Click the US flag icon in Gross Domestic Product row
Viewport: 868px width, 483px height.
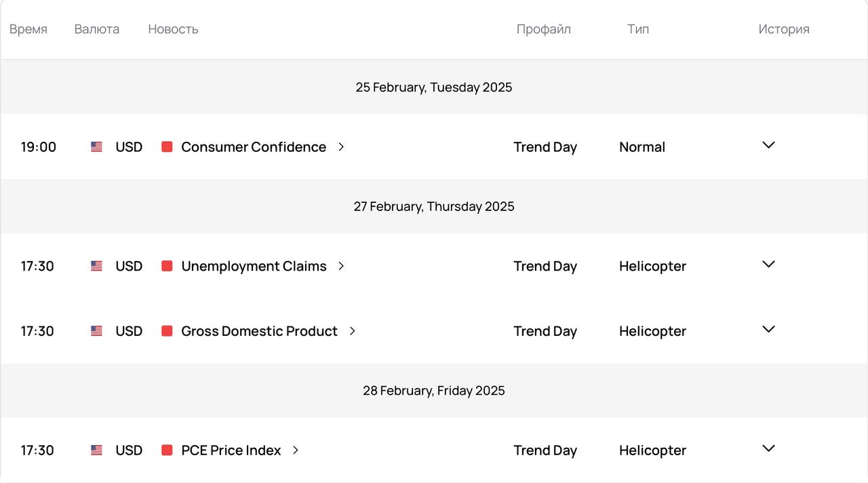pos(96,331)
